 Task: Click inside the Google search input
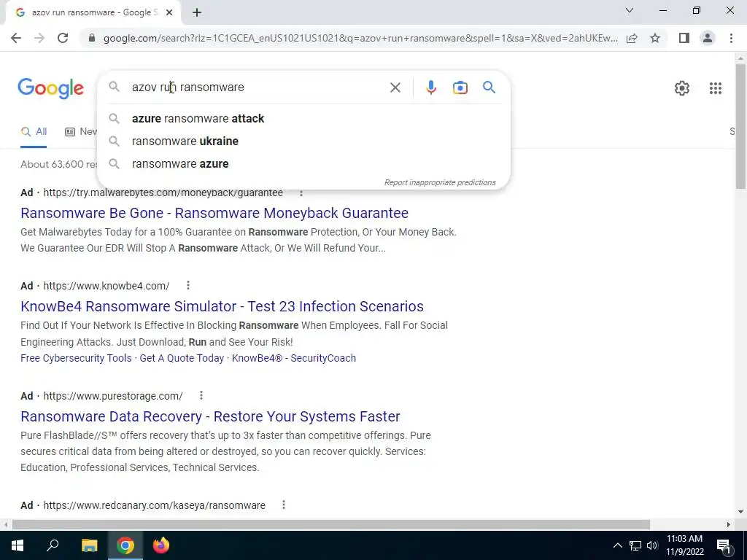click(258, 87)
